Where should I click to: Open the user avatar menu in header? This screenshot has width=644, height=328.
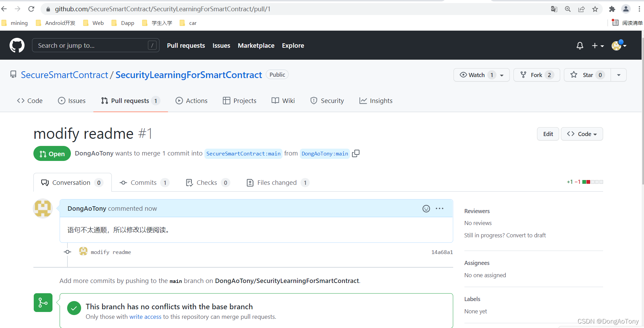[x=619, y=45]
